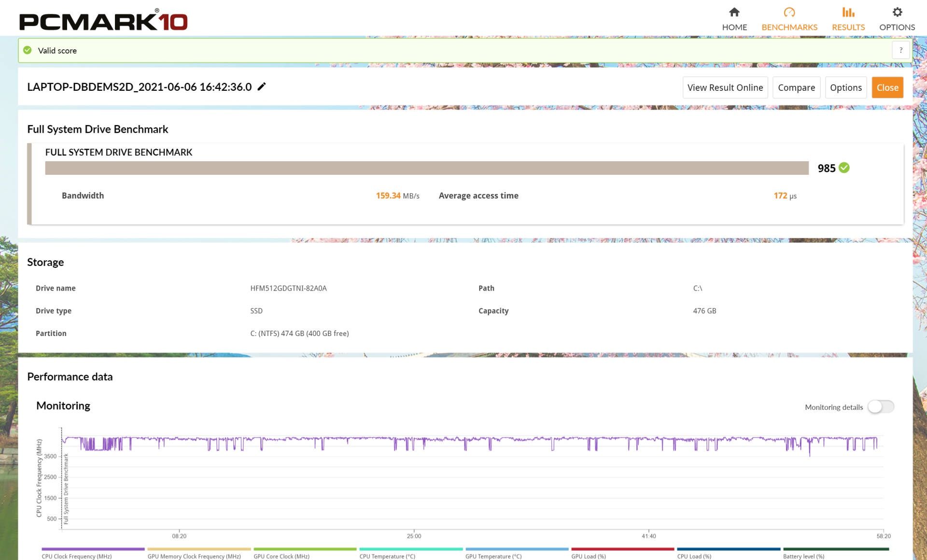Open the Options button beside Compare

[x=846, y=87]
